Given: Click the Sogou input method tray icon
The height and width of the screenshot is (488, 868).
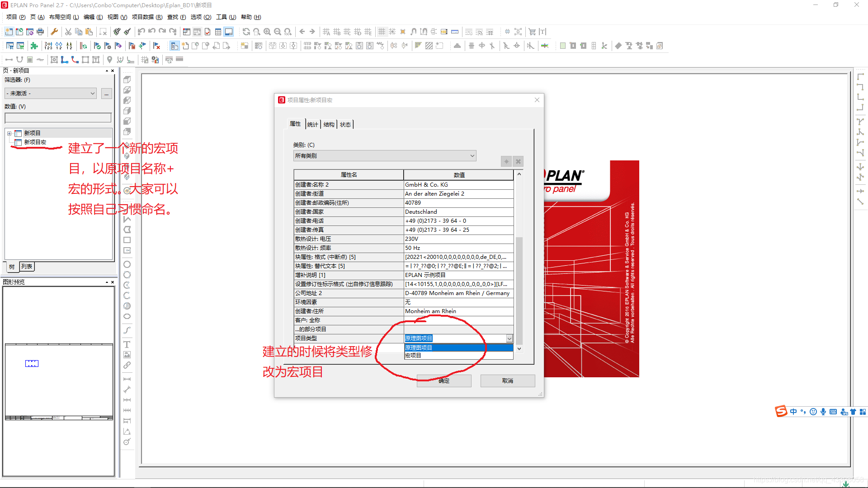Looking at the screenshot, I should coord(781,411).
